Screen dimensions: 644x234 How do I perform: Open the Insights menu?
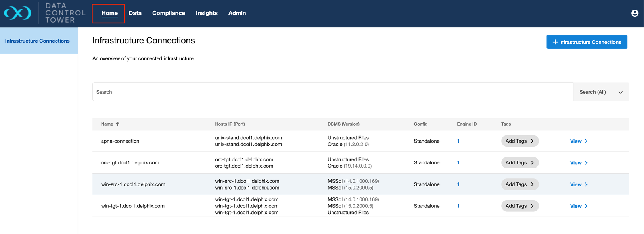pyautogui.click(x=207, y=13)
